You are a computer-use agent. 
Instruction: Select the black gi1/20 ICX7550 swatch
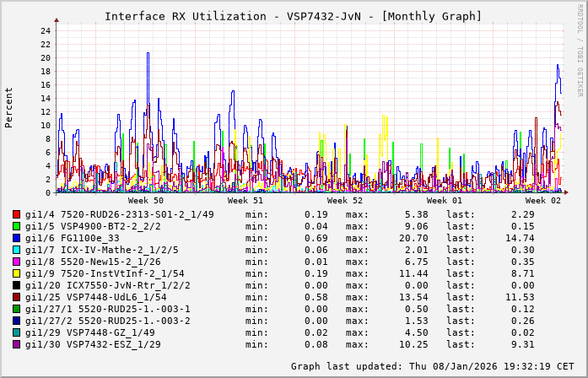17,285
